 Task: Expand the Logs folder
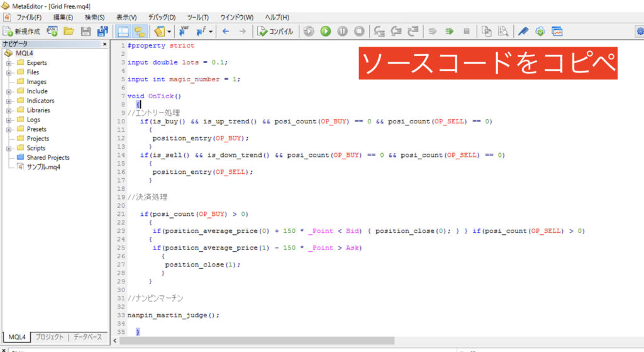pyautogui.click(x=9, y=120)
